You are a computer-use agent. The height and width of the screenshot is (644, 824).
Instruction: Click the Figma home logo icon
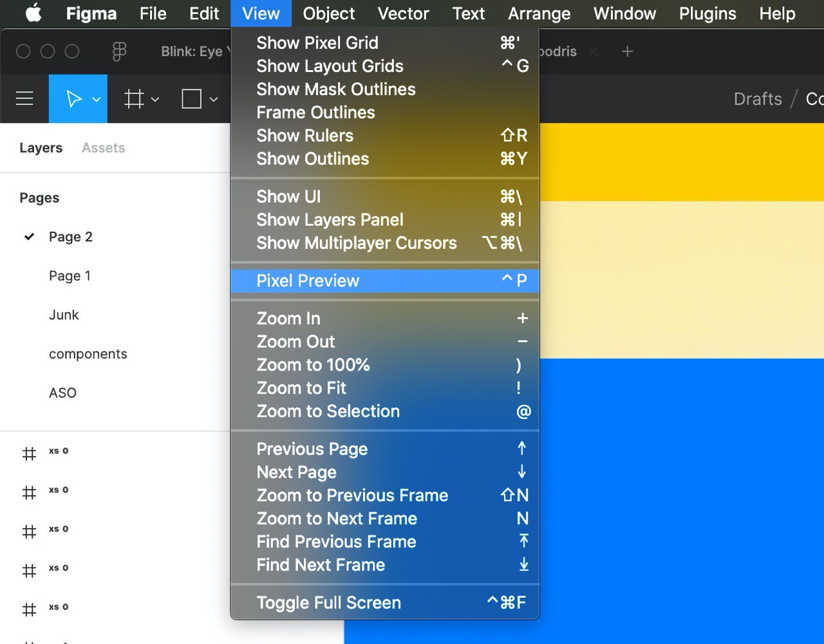tap(119, 51)
